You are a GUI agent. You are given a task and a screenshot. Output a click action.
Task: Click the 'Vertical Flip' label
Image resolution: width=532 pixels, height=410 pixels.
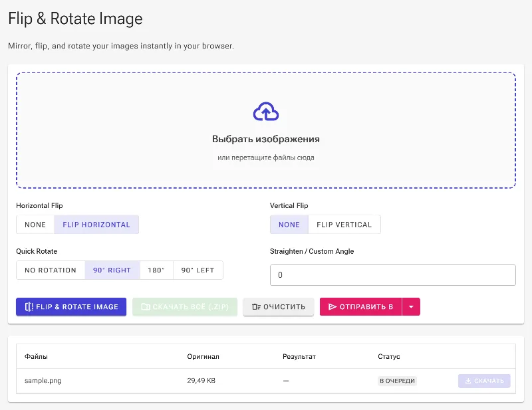click(289, 205)
